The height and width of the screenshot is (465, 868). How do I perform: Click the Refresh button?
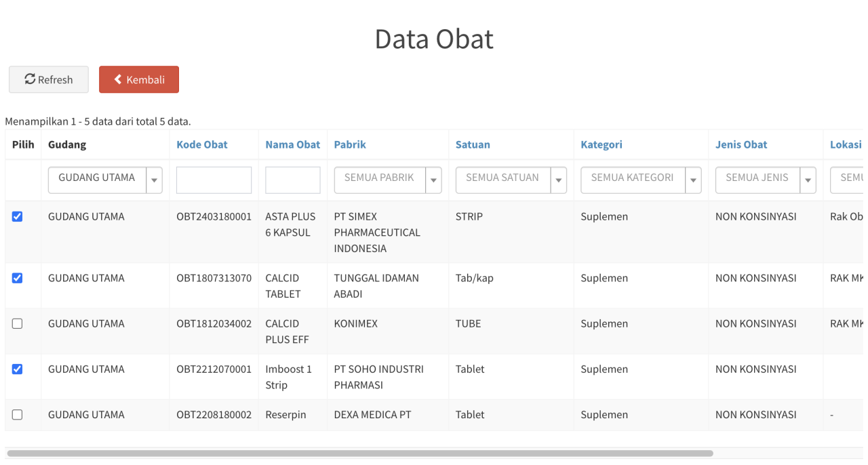(x=49, y=79)
